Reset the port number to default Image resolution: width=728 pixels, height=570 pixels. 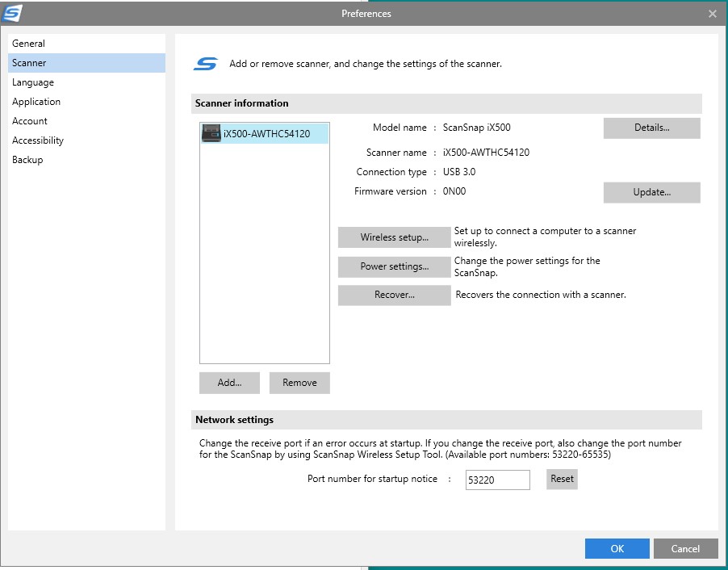(562, 479)
